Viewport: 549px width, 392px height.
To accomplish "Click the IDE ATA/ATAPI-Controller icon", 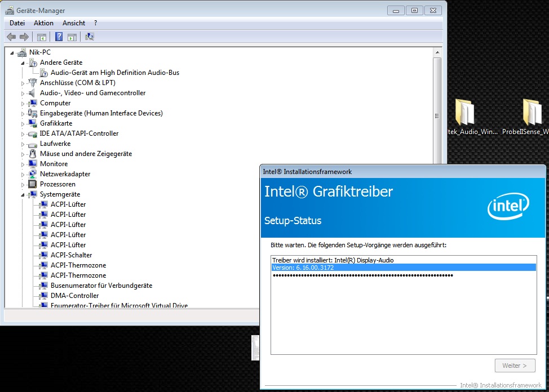I will [x=33, y=133].
